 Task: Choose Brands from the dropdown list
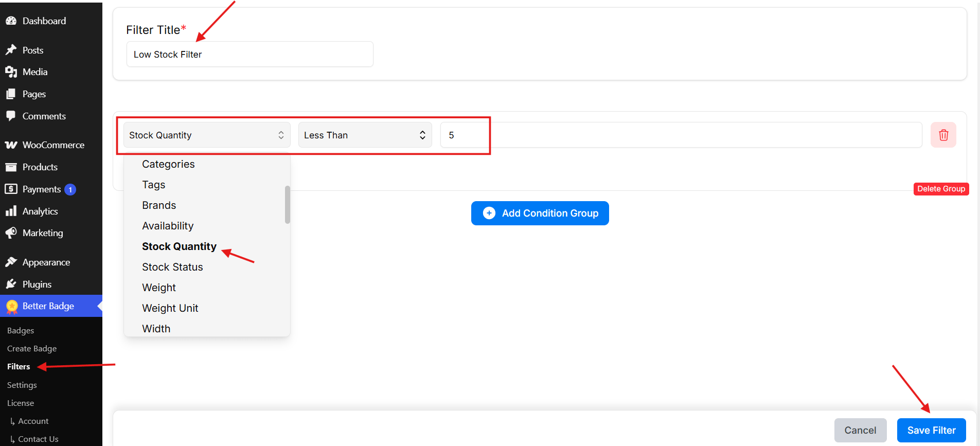coord(159,205)
